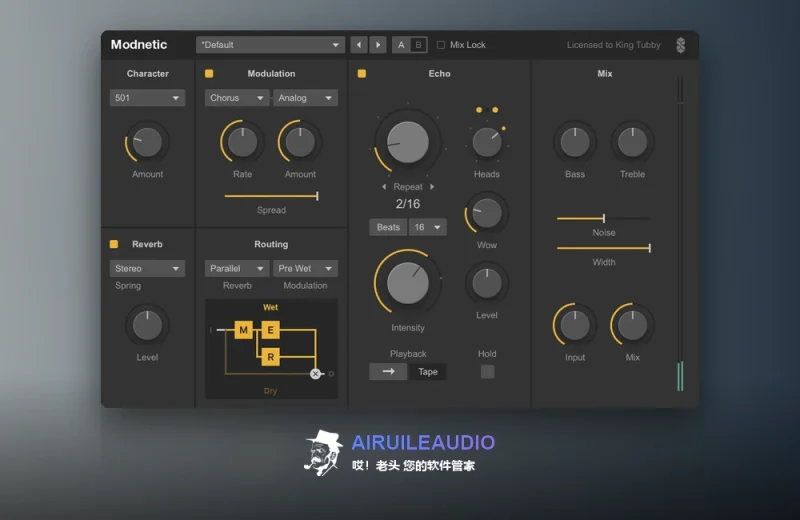Click the Reverb Level knob
The height and width of the screenshot is (520, 800).
[x=147, y=325]
